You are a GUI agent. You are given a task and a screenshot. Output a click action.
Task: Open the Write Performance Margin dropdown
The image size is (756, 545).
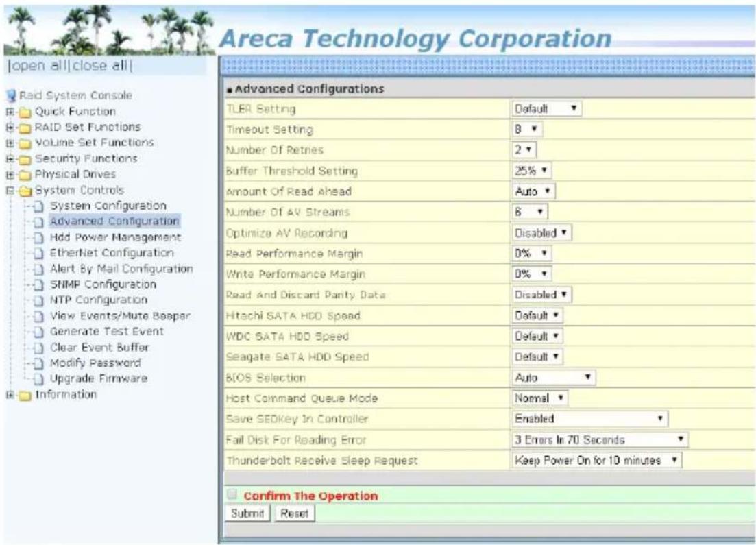pos(531,274)
